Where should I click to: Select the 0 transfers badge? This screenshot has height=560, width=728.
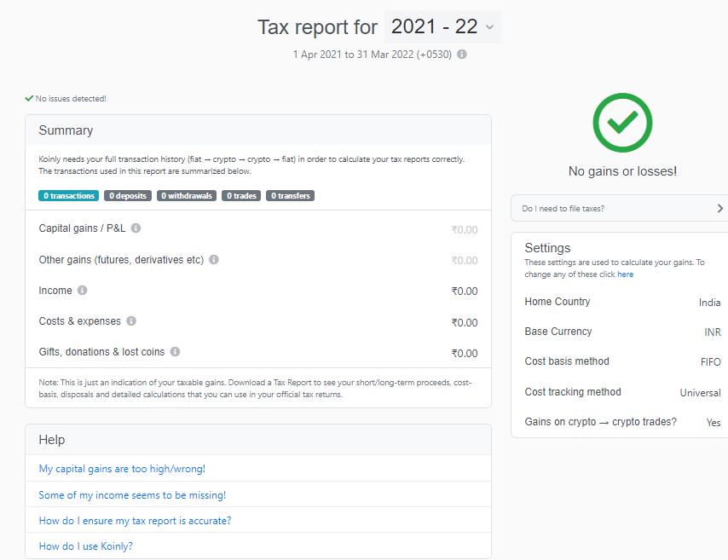point(290,196)
